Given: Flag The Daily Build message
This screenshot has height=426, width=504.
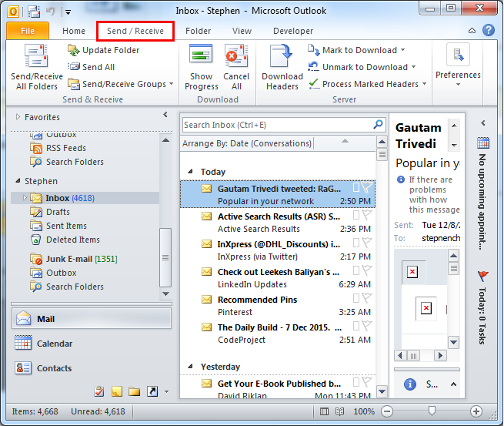Looking at the screenshot, I should 367,326.
